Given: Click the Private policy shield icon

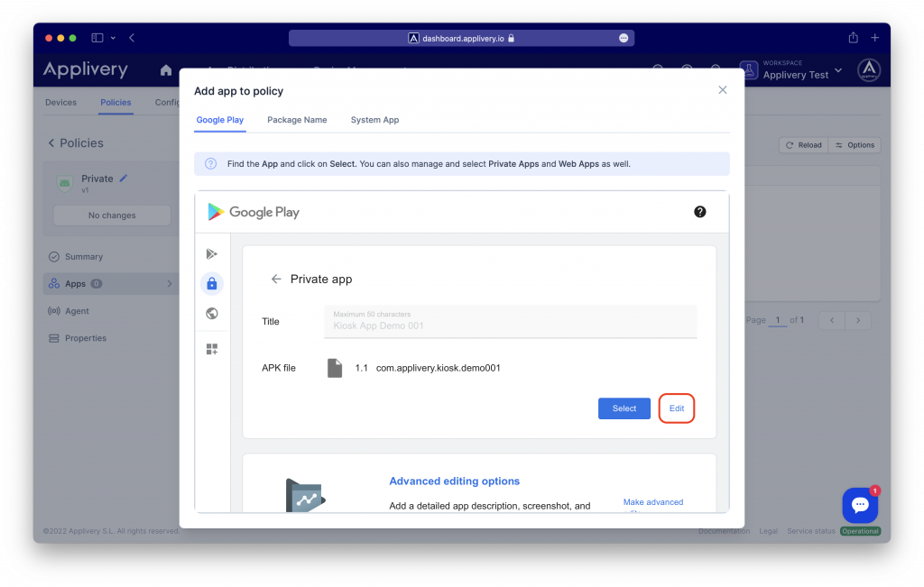Looking at the screenshot, I should click(65, 183).
